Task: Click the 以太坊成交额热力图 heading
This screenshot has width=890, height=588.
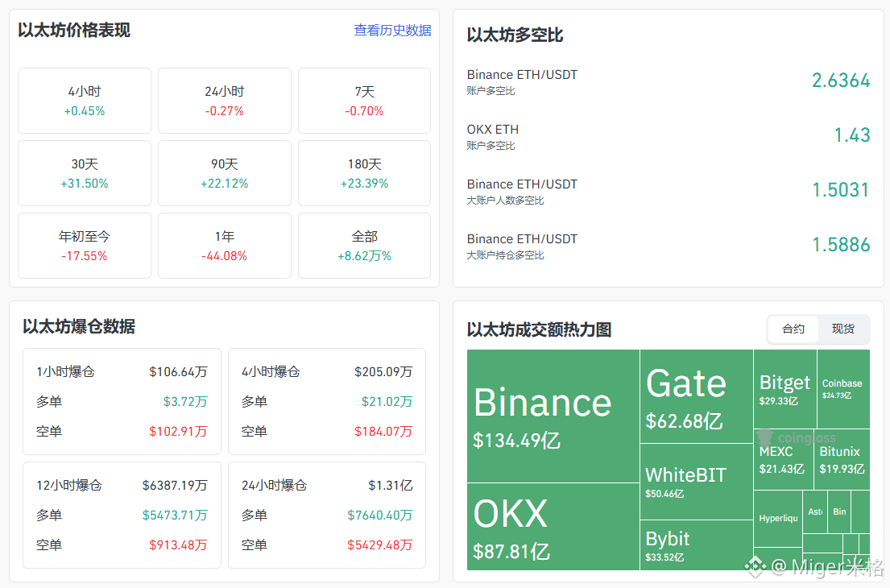Action: pyautogui.click(x=539, y=329)
